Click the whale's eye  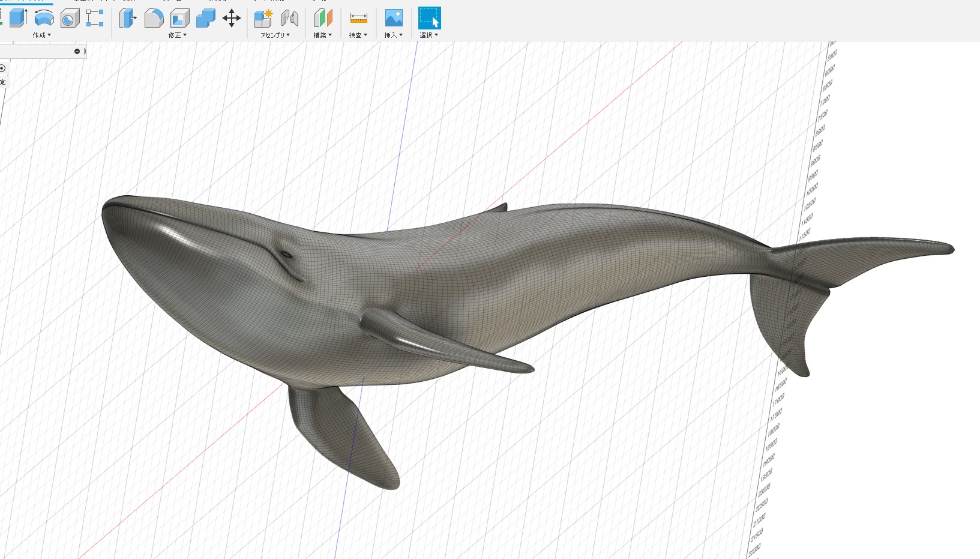click(287, 255)
